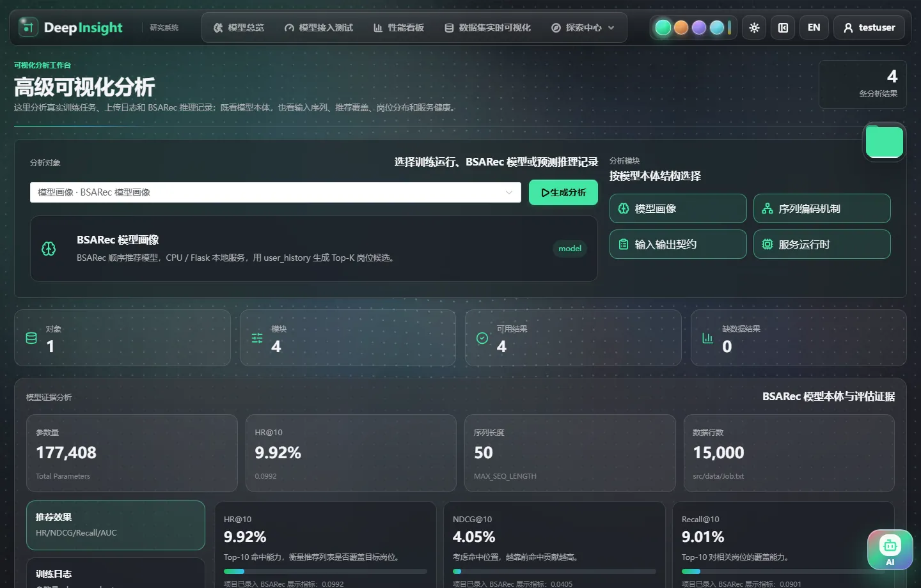Image resolution: width=921 pixels, height=588 pixels.
Task: Click the clipboard icon in 输入输出契约 button
Action: (624, 244)
